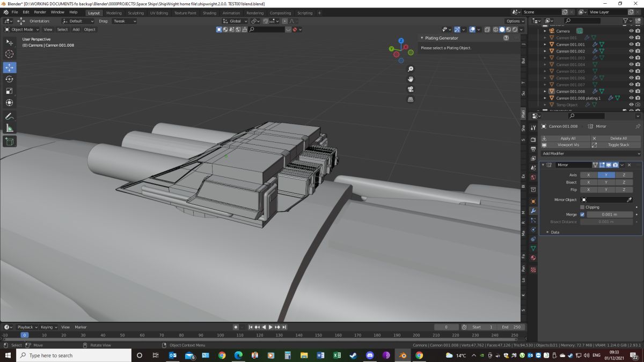644x362 pixels.
Task: Open Global transform orientation dropdown
Action: pyautogui.click(x=235, y=21)
